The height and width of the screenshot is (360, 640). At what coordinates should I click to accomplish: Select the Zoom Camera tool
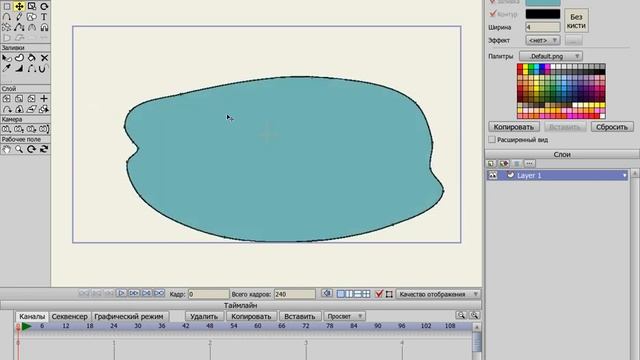[x=19, y=129]
